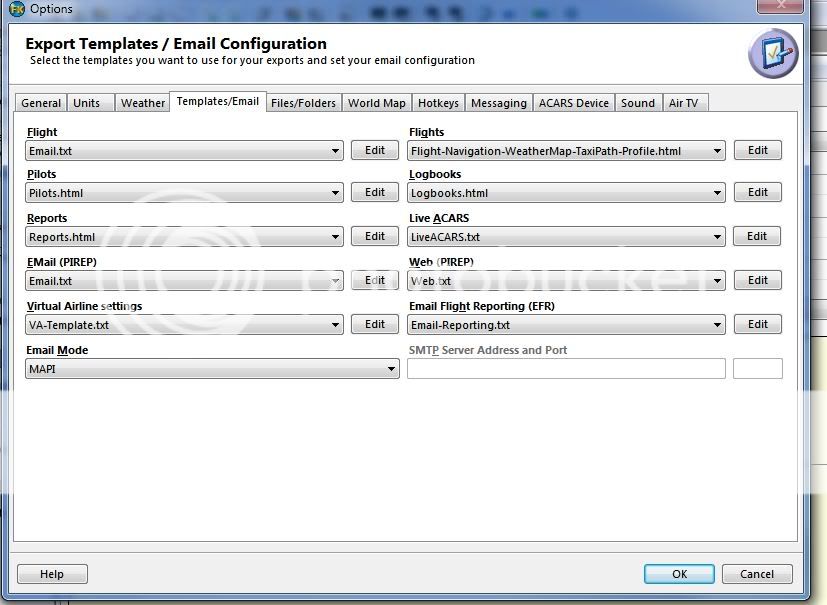Click the SMTP Server Address field
The height and width of the screenshot is (605, 827).
click(x=566, y=369)
